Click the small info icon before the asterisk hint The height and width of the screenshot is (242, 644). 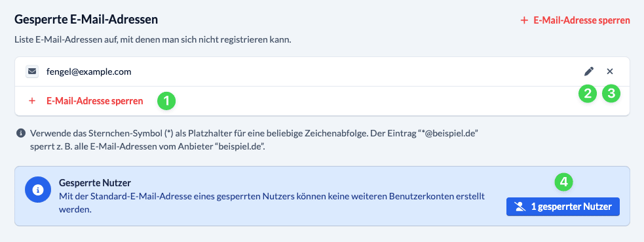point(20,134)
